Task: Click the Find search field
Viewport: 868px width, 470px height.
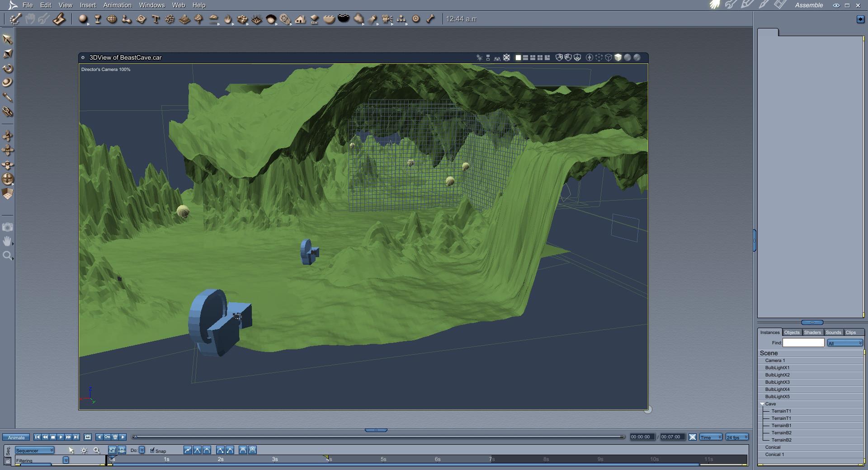Action: pos(803,343)
